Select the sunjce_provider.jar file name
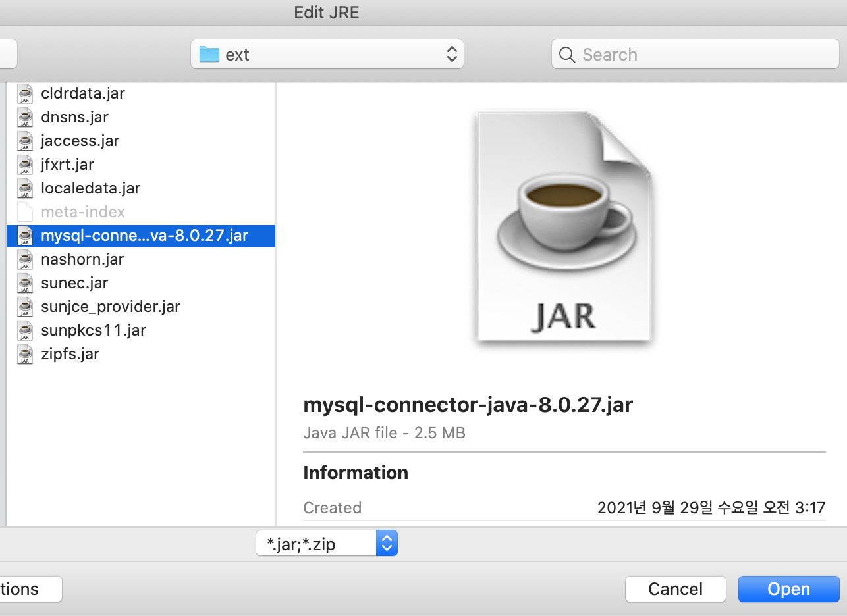This screenshot has height=616, width=847. (111, 307)
